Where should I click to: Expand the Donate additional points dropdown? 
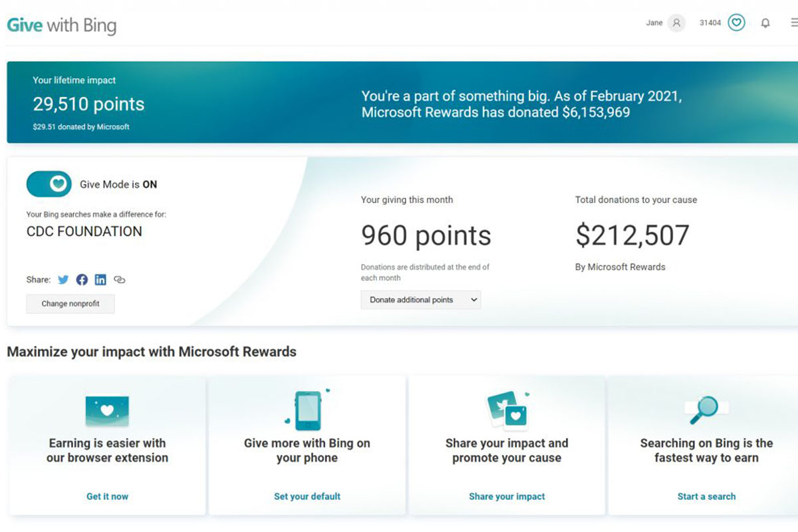[x=420, y=300]
